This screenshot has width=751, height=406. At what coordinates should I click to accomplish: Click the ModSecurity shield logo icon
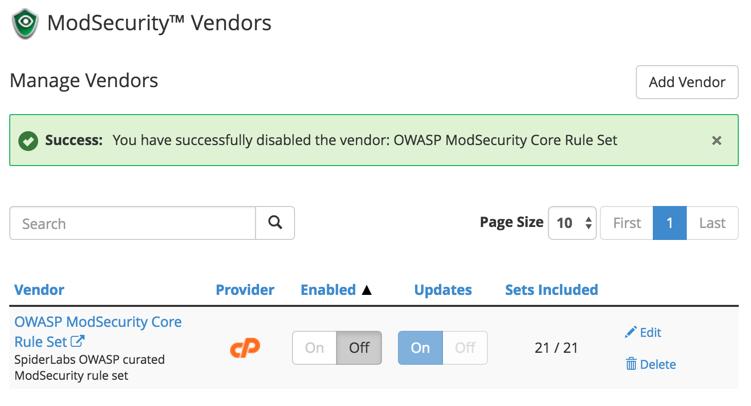pyautogui.click(x=25, y=23)
